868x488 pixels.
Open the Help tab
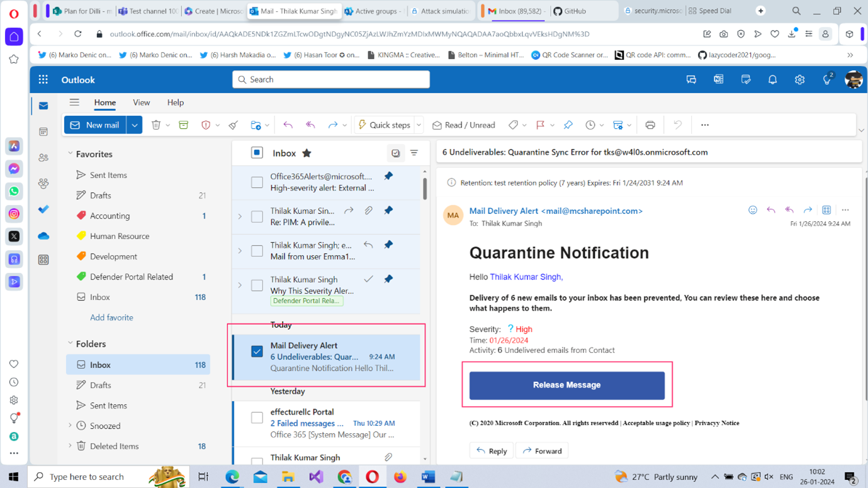click(x=176, y=103)
